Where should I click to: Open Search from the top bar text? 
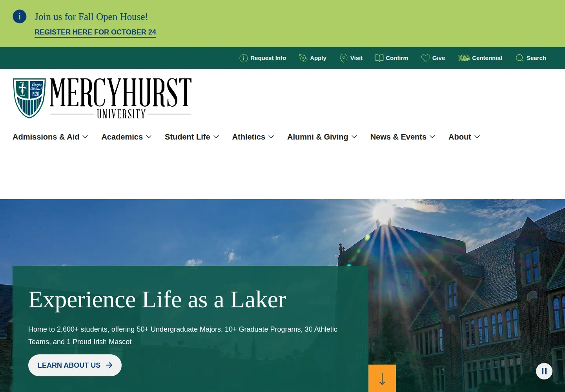pyautogui.click(x=536, y=58)
